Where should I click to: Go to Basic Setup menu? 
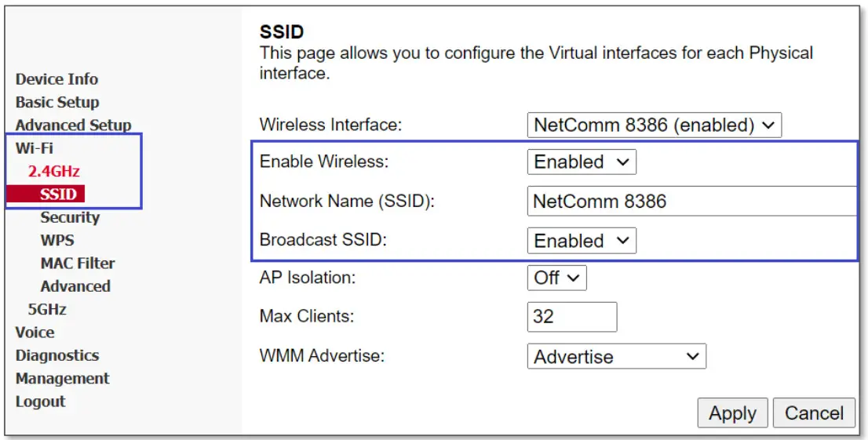[57, 102]
